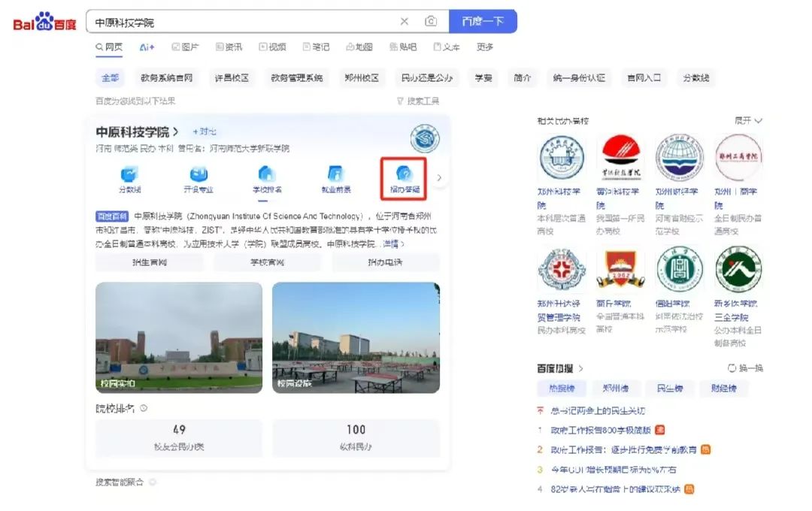
Task: Select the 简介 filter chip
Action: 522,78
